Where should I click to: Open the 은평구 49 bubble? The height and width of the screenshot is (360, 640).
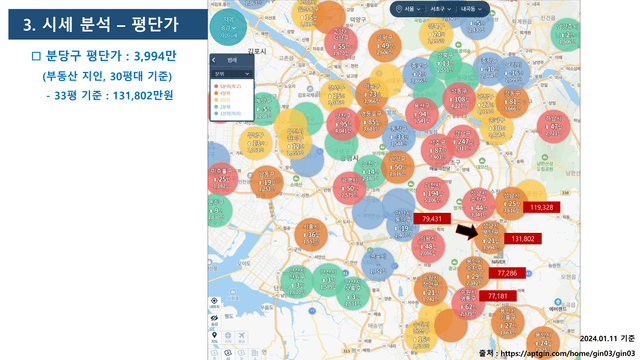tap(384, 46)
